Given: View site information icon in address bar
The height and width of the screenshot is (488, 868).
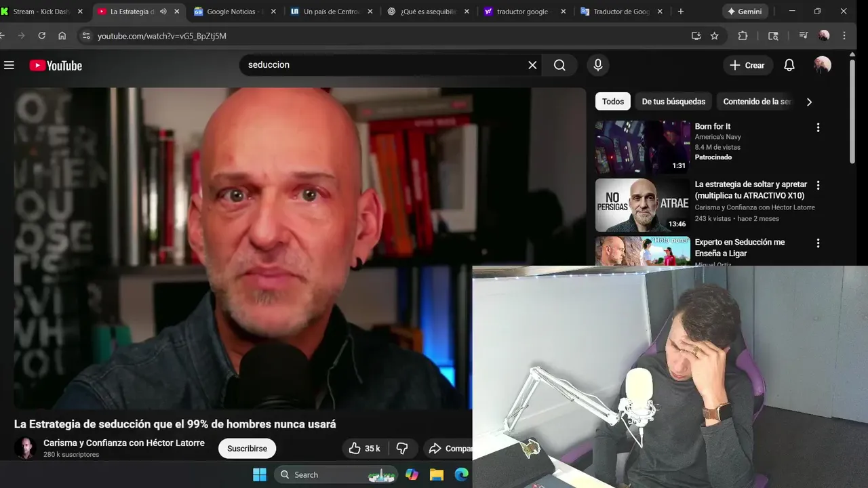Looking at the screenshot, I should click(85, 36).
